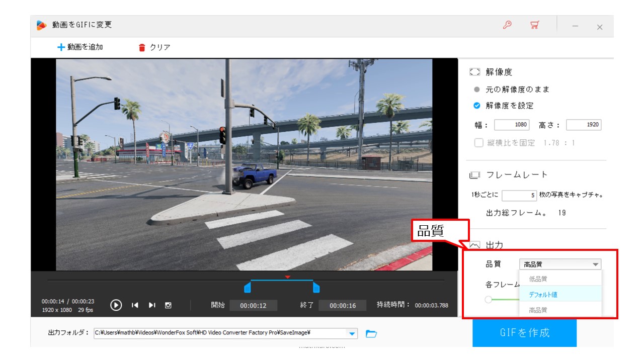Select 元の解像度のまま radio option
Image resolution: width=644 pixels, height=362 pixels.
click(512, 89)
